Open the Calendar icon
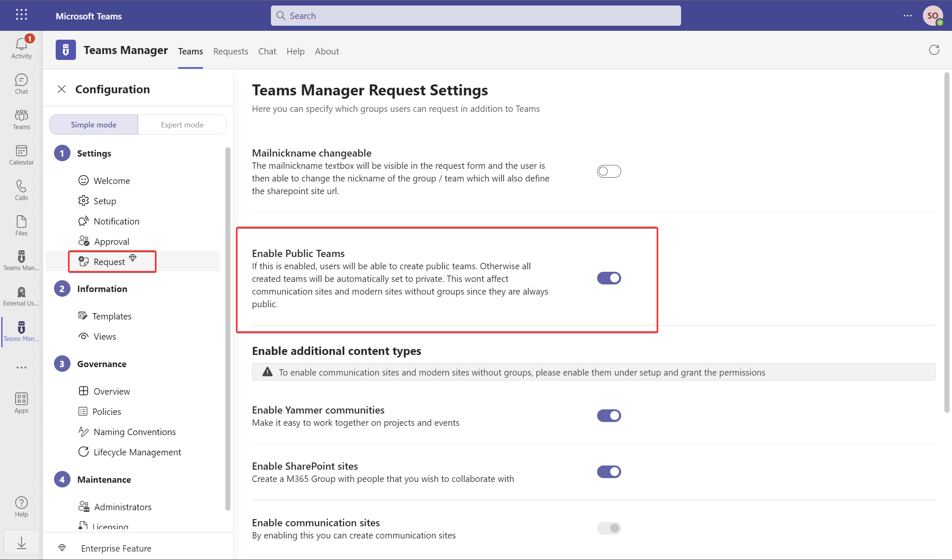This screenshot has height=560, width=952. (22, 155)
